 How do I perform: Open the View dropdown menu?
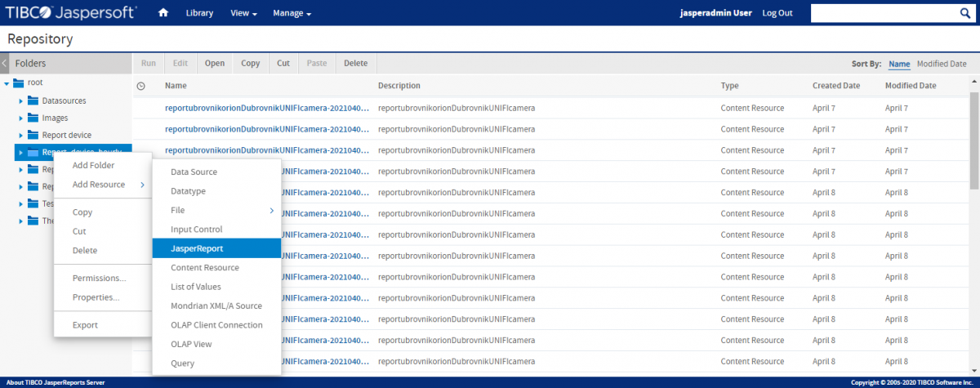point(243,13)
